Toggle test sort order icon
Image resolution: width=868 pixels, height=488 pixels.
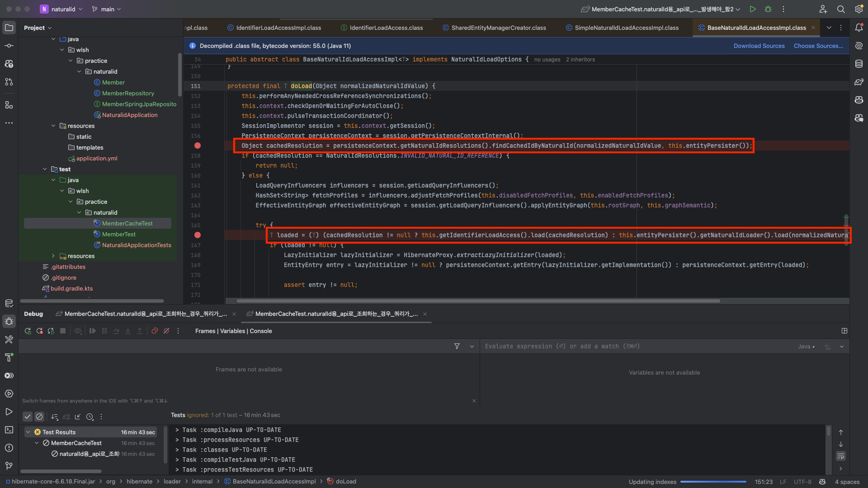pos(55,417)
